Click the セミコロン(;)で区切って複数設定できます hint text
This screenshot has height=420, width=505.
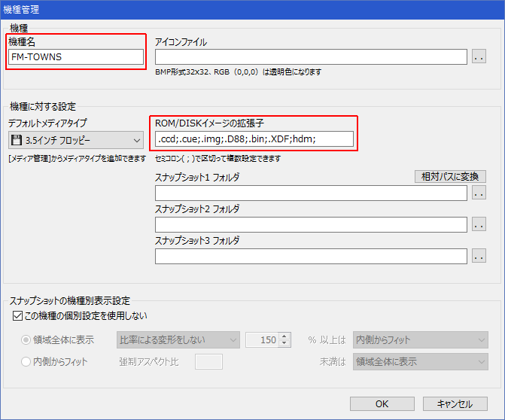pyautogui.click(x=218, y=159)
